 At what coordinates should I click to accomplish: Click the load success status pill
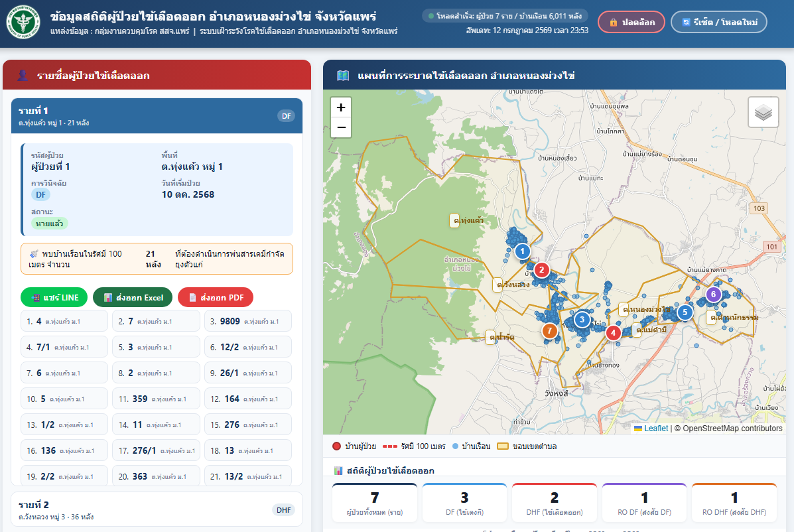pyautogui.click(x=505, y=16)
